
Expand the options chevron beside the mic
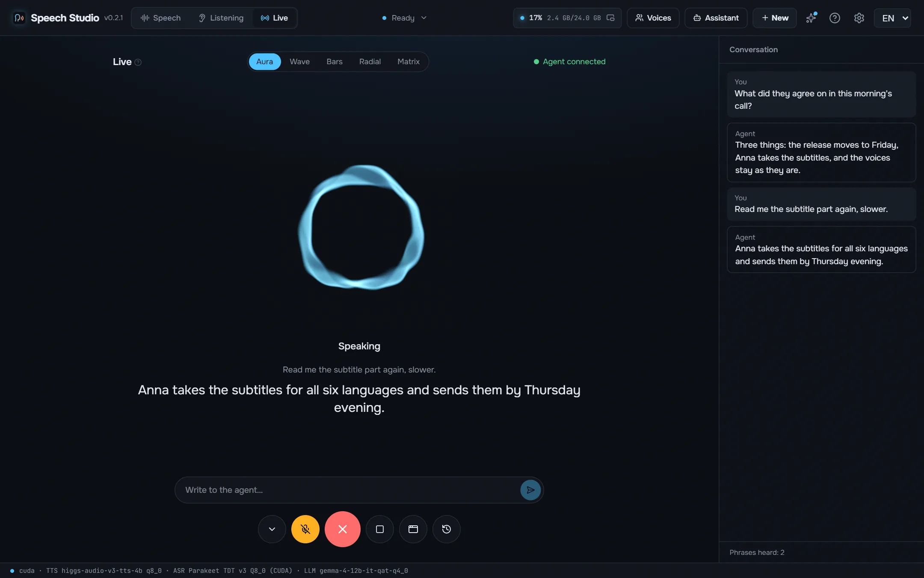point(272,529)
